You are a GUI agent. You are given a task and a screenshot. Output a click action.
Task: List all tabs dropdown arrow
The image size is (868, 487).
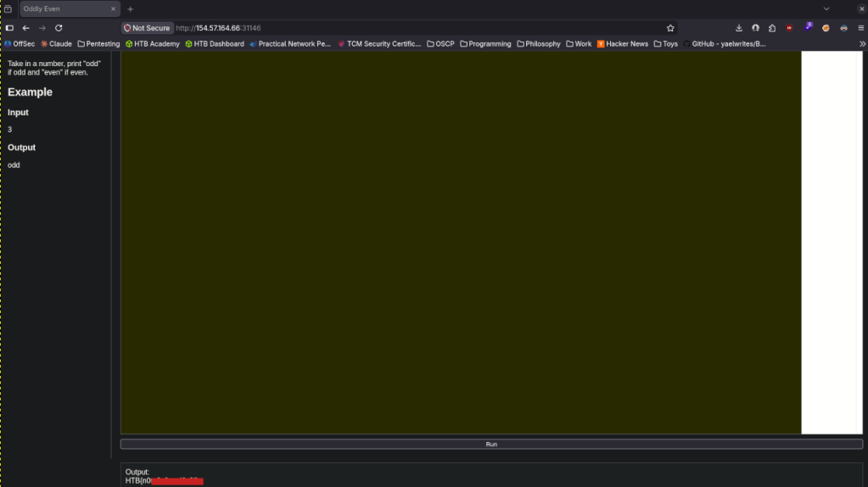[826, 8]
